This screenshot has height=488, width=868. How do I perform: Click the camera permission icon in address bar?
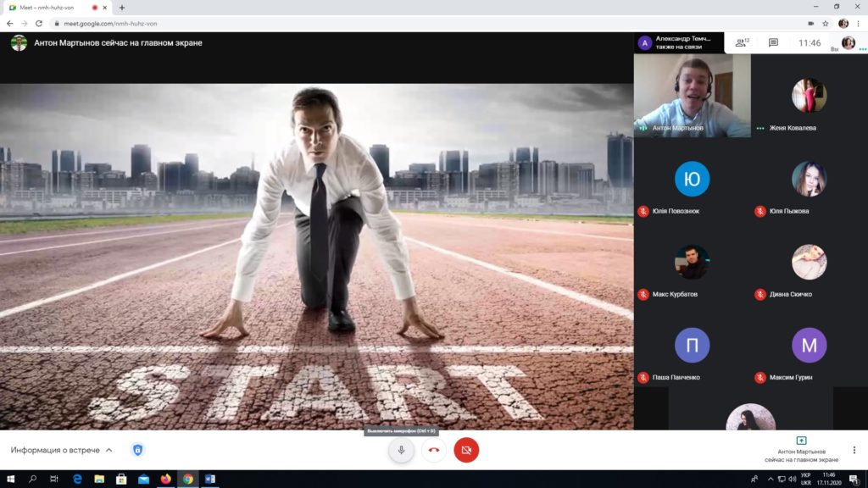(x=810, y=24)
